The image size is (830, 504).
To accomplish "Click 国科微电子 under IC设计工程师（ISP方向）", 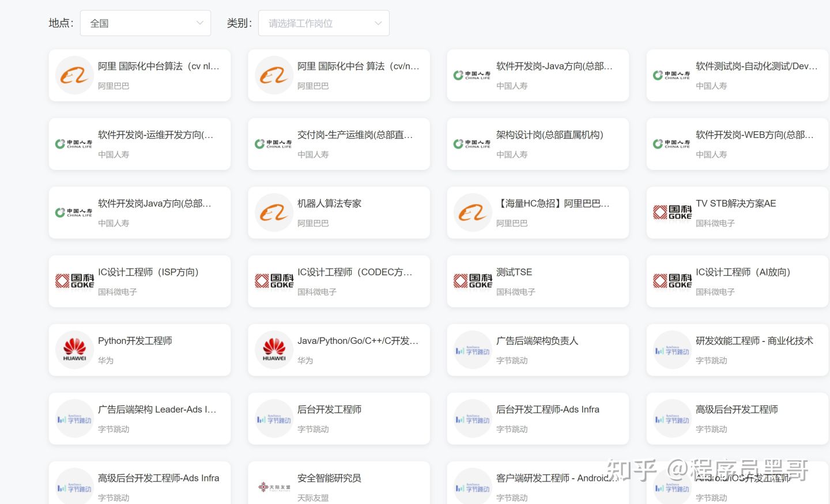I will click(x=118, y=292).
